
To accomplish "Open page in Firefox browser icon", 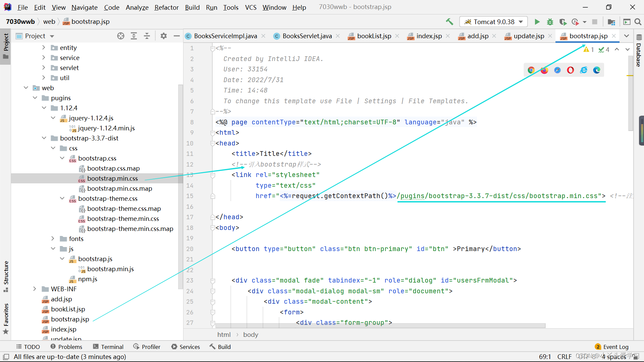I will point(544,70).
